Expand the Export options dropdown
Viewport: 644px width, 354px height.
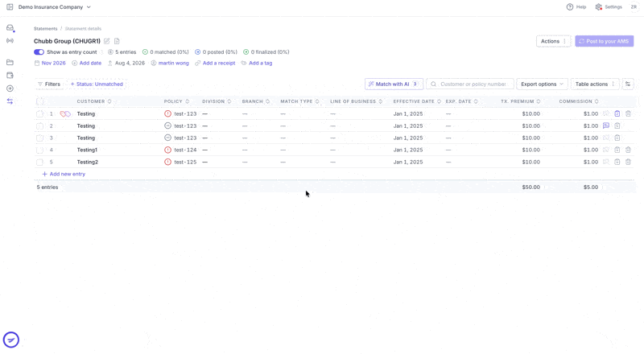pos(542,84)
